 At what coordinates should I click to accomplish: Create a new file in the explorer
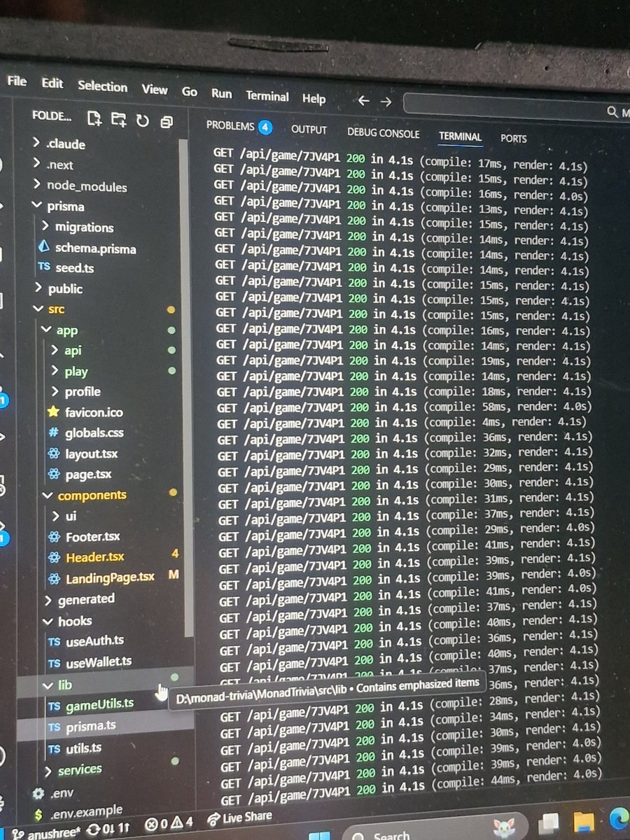[94, 120]
